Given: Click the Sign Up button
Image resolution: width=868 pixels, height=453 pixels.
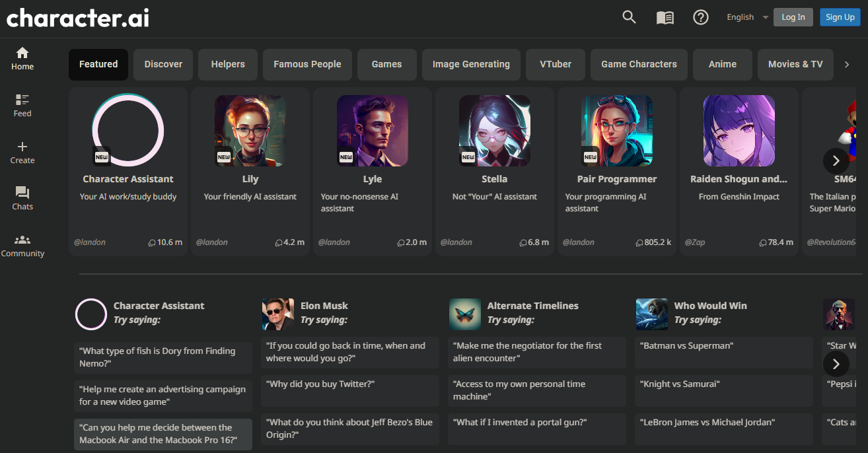Looking at the screenshot, I should [x=840, y=17].
